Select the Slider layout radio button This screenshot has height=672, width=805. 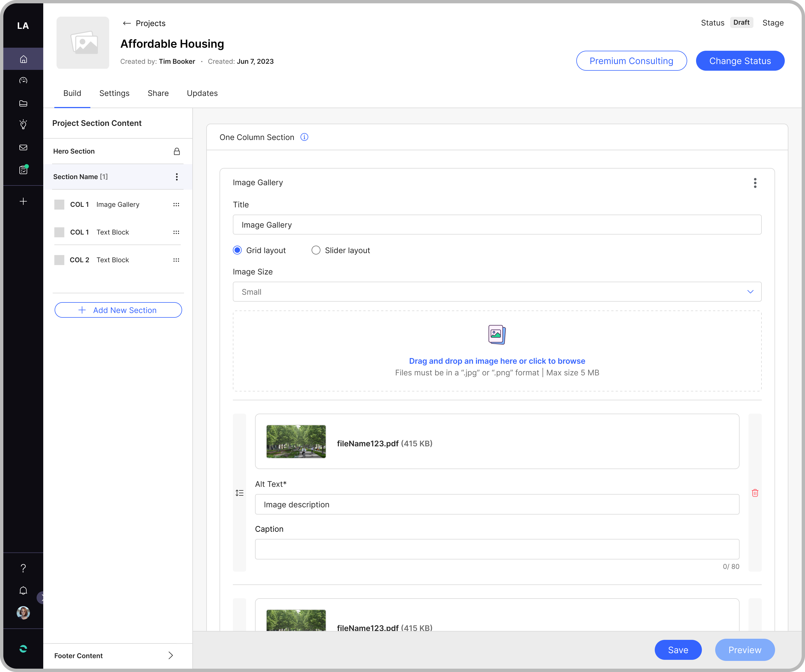click(x=316, y=250)
